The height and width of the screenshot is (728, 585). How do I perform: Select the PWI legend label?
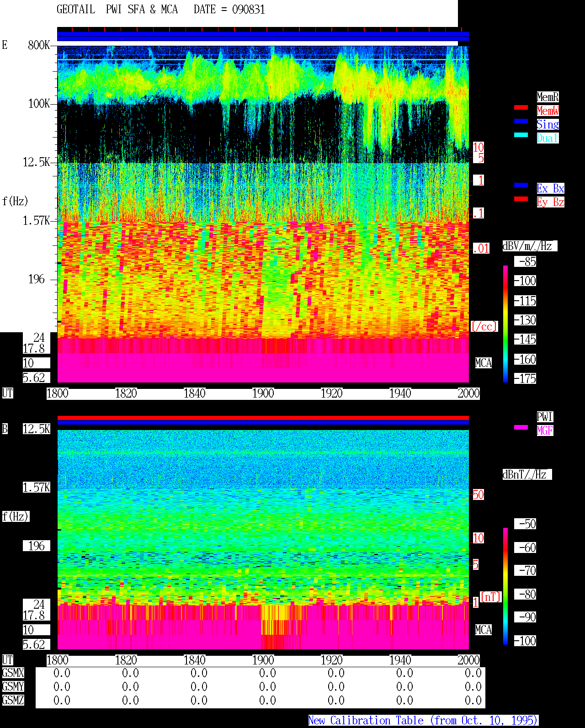click(x=545, y=417)
